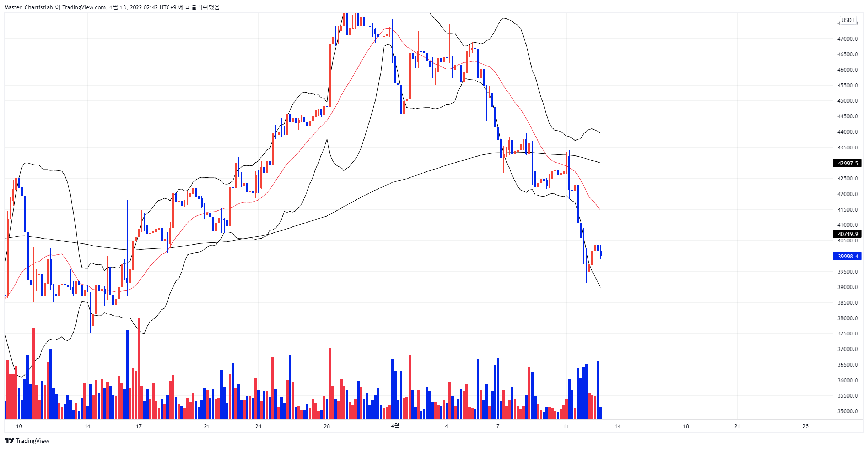Click the first date label 14 on time axis

pyautogui.click(x=87, y=426)
